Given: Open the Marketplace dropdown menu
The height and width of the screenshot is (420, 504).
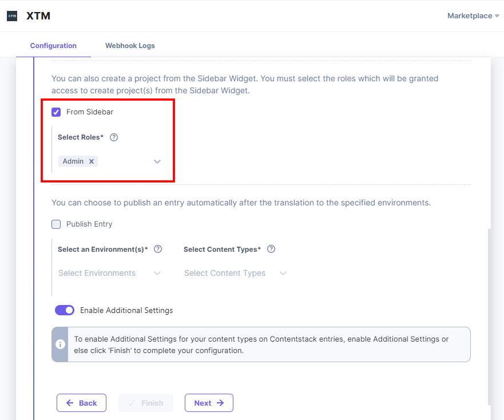Looking at the screenshot, I should [473, 15].
